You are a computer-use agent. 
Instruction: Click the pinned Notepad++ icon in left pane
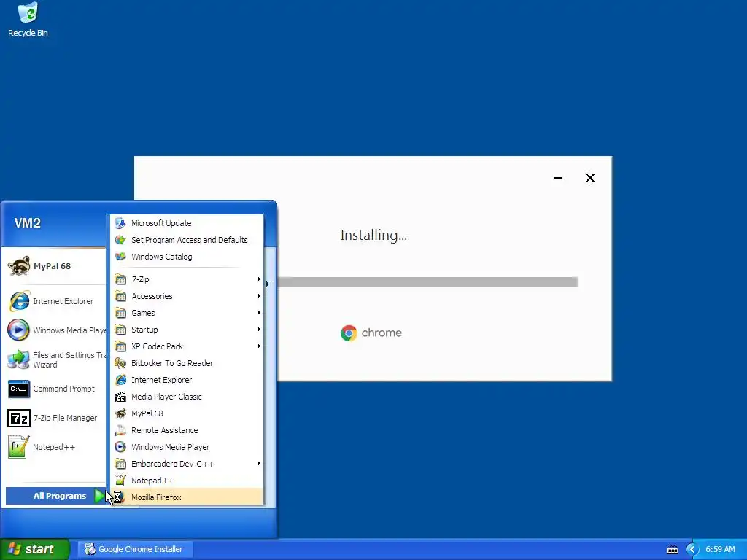(x=18, y=447)
